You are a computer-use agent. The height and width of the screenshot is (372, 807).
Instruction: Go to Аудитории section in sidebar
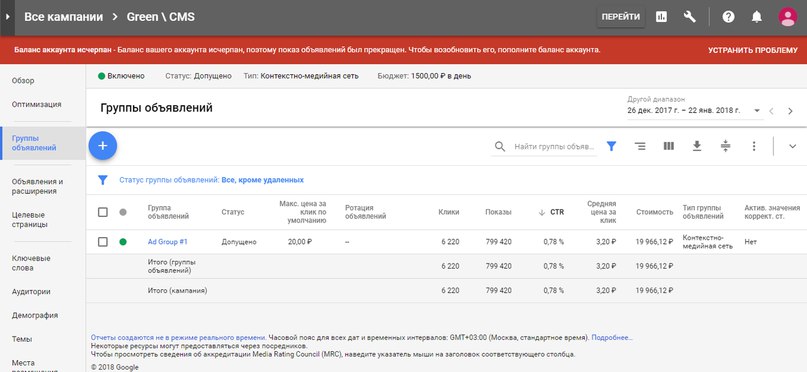click(31, 292)
